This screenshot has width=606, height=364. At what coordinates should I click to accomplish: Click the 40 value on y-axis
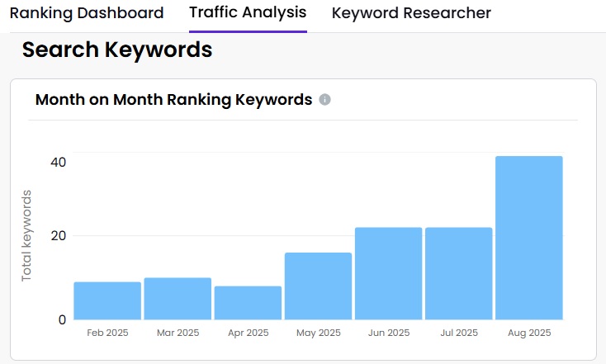pyautogui.click(x=57, y=162)
